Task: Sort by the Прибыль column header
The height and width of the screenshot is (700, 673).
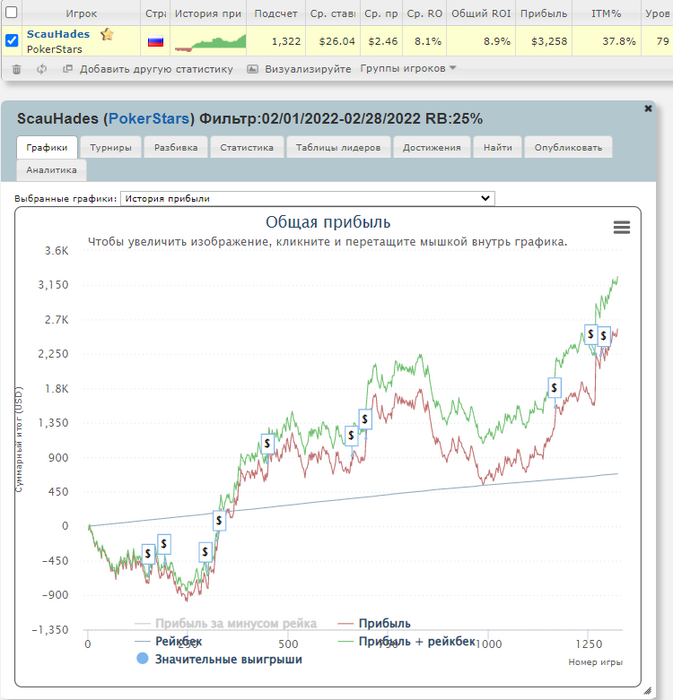Action: 544,13
